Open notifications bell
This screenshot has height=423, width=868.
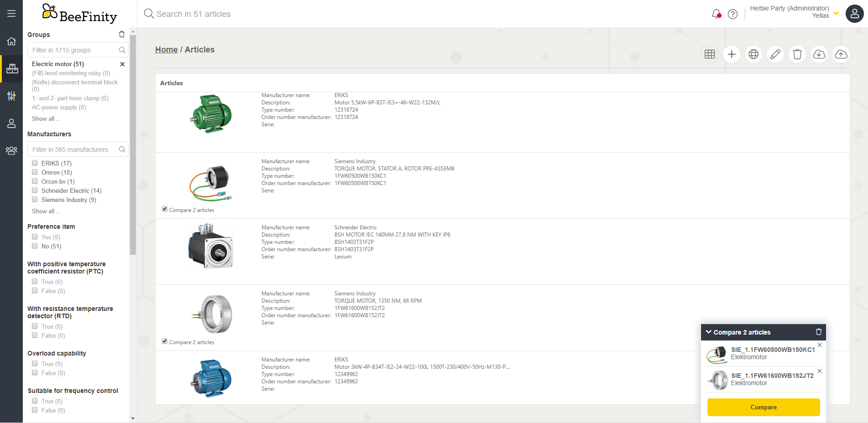[717, 14]
